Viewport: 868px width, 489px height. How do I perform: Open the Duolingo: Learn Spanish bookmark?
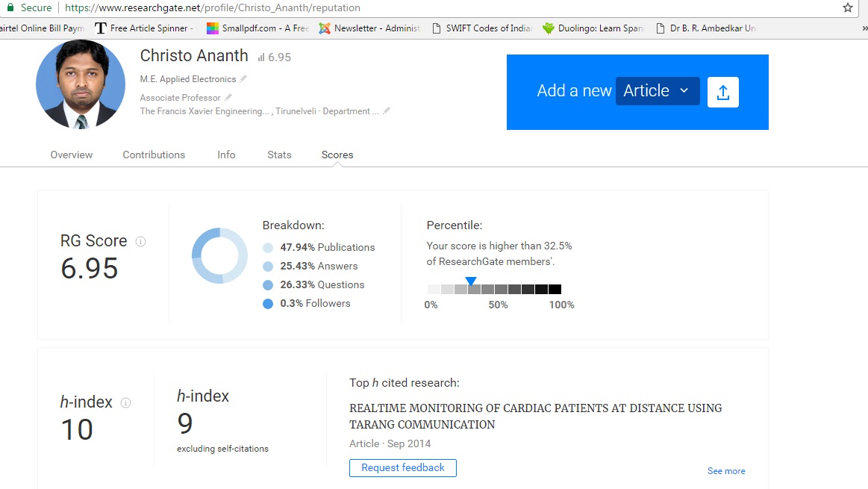pos(593,28)
